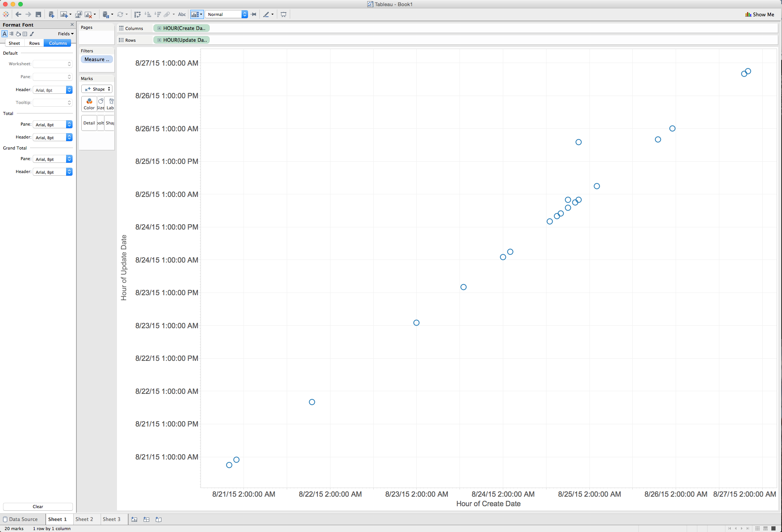Open the Fields dropdown in Format pane
The height and width of the screenshot is (532, 782).
coord(66,34)
